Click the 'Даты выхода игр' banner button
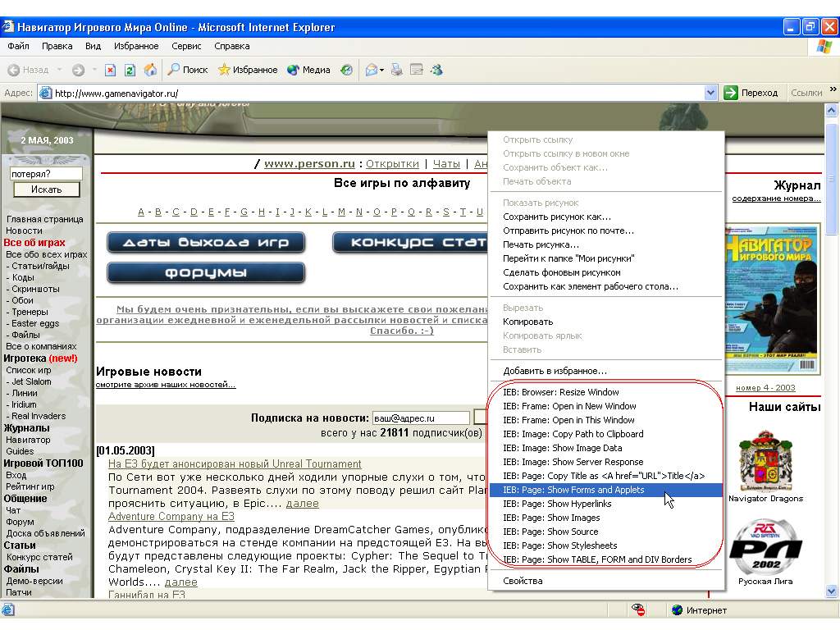 click(x=206, y=242)
